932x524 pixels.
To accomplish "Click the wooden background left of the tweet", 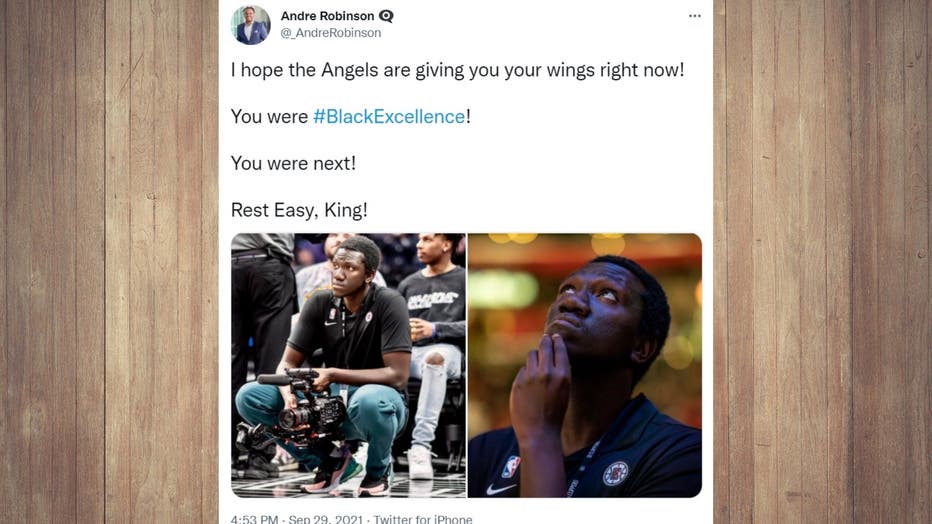I will 109,262.
